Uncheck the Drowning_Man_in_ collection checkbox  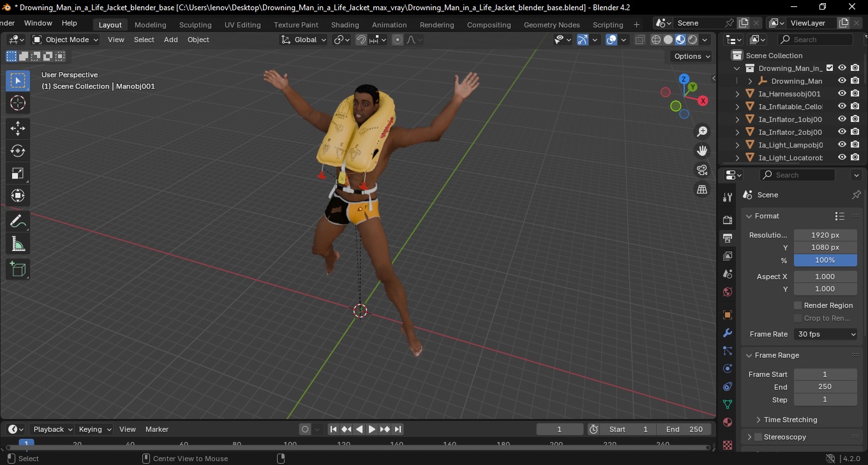coord(830,68)
